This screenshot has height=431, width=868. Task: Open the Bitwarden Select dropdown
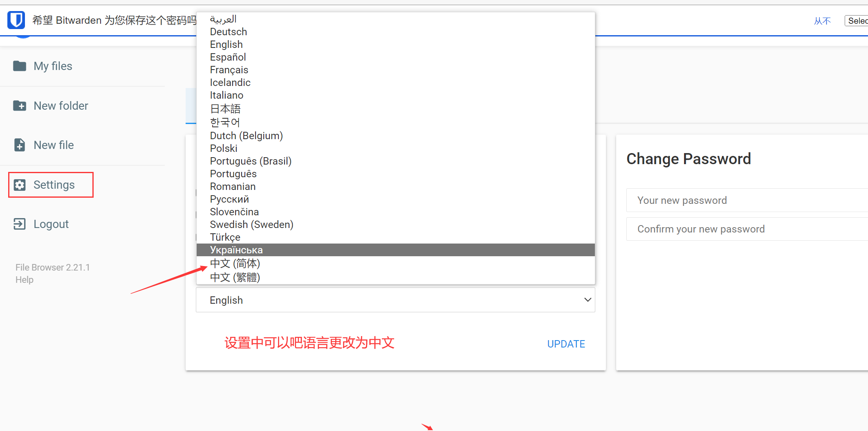point(857,21)
